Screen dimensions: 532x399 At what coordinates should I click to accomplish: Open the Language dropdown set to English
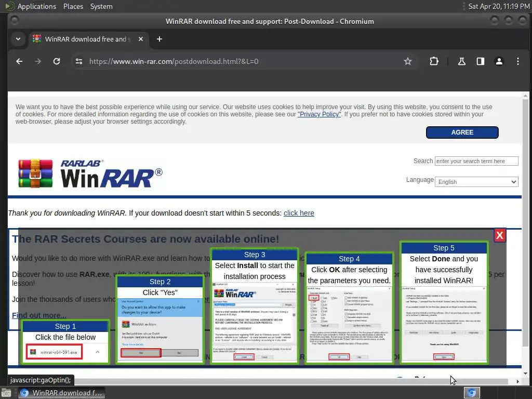tap(476, 182)
